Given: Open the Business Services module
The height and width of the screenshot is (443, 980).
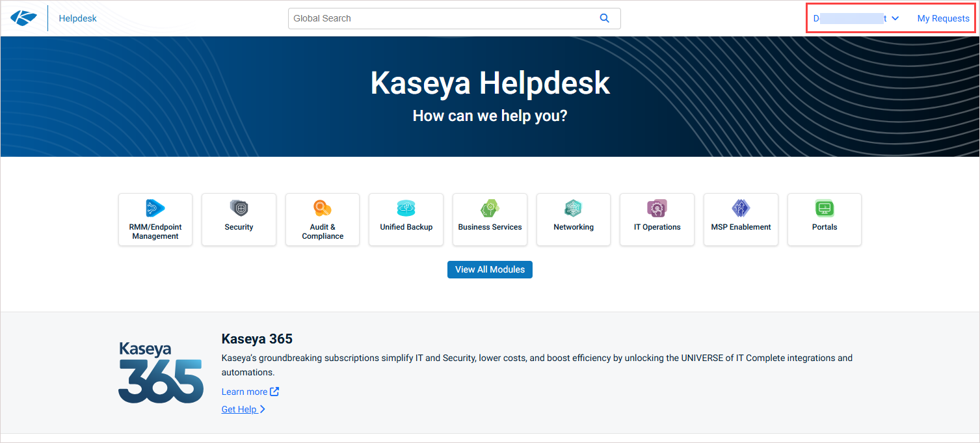Looking at the screenshot, I should coord(490,219).
